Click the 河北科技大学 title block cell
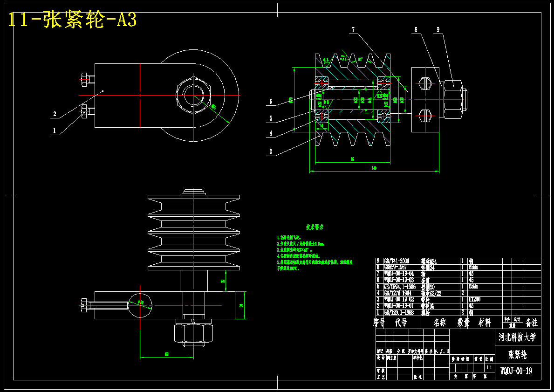This screenshot has width=554, height=392. (517, 337)
